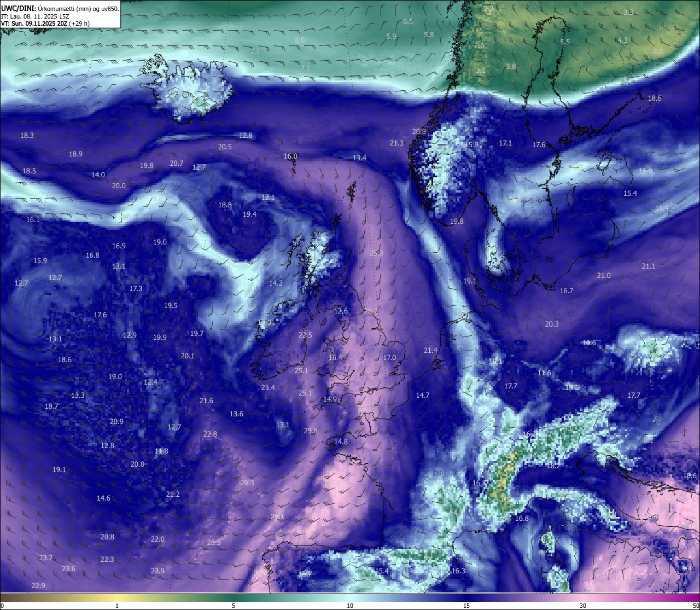700x610 pixels.
Task: Click the map value 16.0
Action: click(x=290, y=156)
